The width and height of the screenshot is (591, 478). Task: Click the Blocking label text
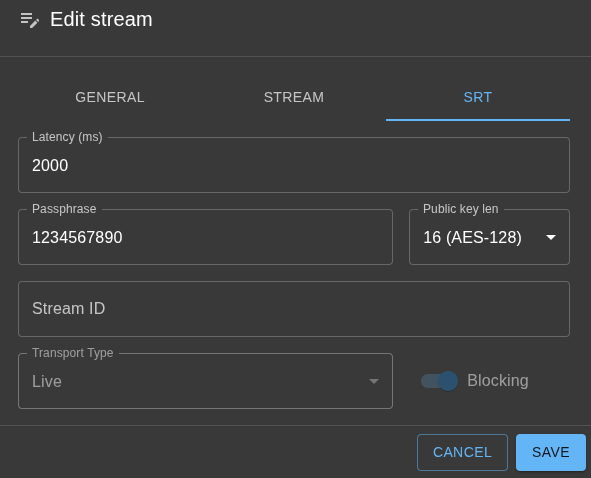pos(498,380)
